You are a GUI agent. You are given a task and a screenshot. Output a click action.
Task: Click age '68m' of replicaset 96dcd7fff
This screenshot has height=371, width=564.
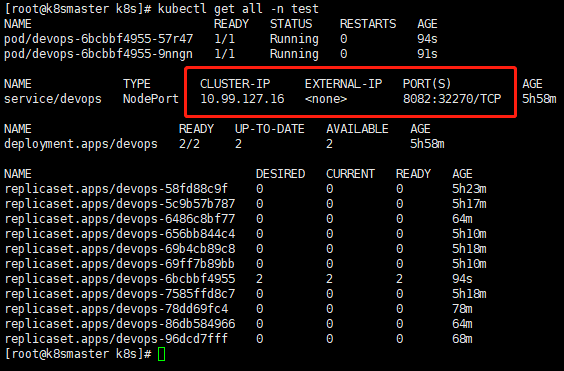(x=462, y=339)
